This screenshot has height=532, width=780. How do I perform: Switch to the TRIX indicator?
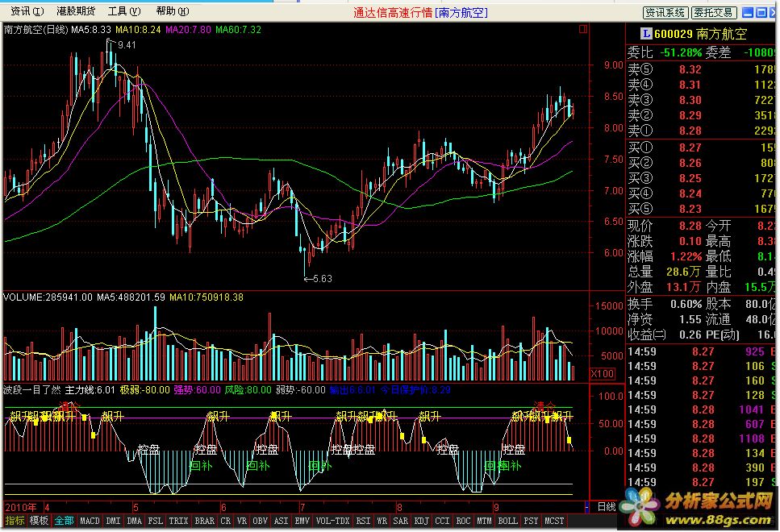(178, 521)
